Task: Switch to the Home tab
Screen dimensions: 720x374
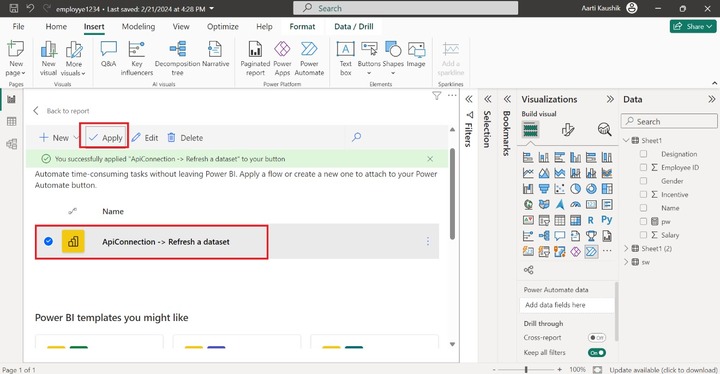Action: (x=56, y=27)
